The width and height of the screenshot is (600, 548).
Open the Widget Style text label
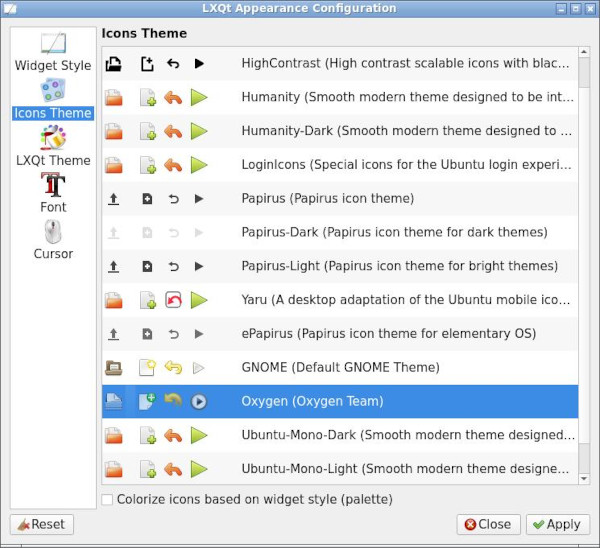53,65
